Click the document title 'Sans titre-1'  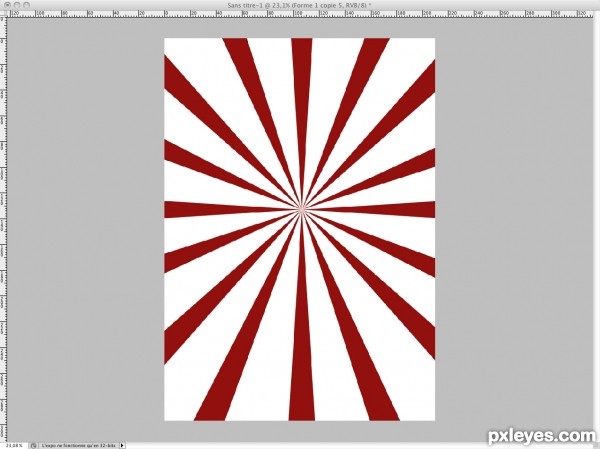(244, 5)
